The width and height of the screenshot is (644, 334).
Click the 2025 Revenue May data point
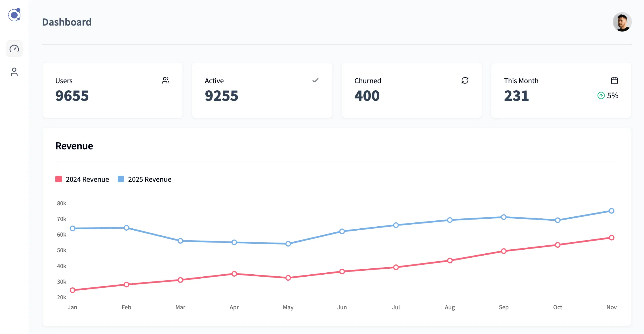pos(288,244)
